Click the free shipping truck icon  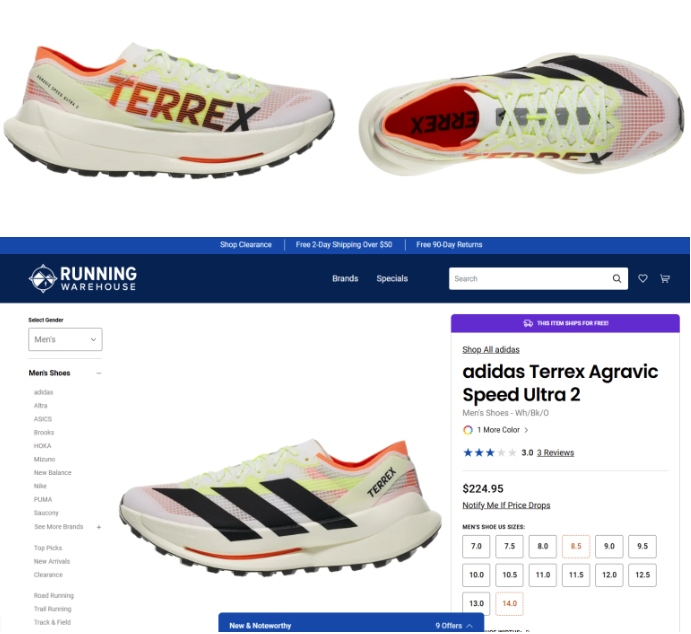[x=528, y=323]
